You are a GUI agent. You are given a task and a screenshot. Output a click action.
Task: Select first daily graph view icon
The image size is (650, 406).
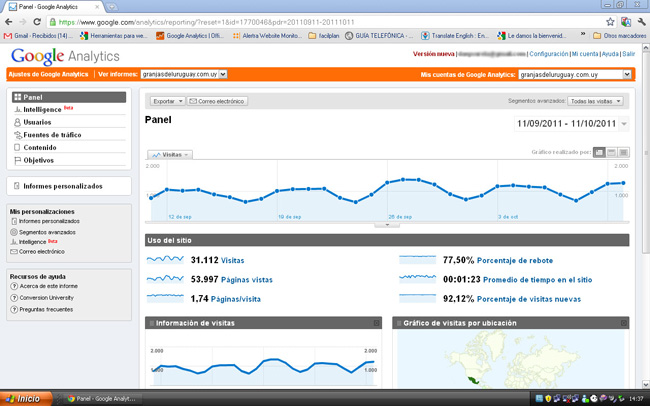pyautogui.click(x=599, y=153)
